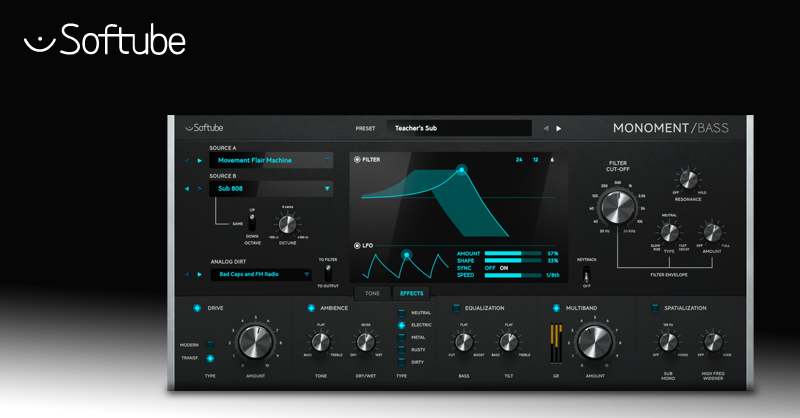Select 12 dB filter slope

(x=536, y=160)
